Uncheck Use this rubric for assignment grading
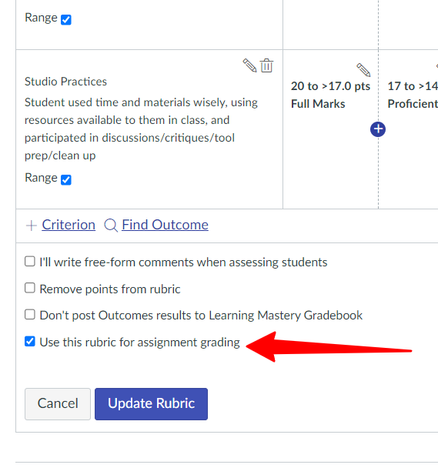438x468 pixels. pos(30,341)
